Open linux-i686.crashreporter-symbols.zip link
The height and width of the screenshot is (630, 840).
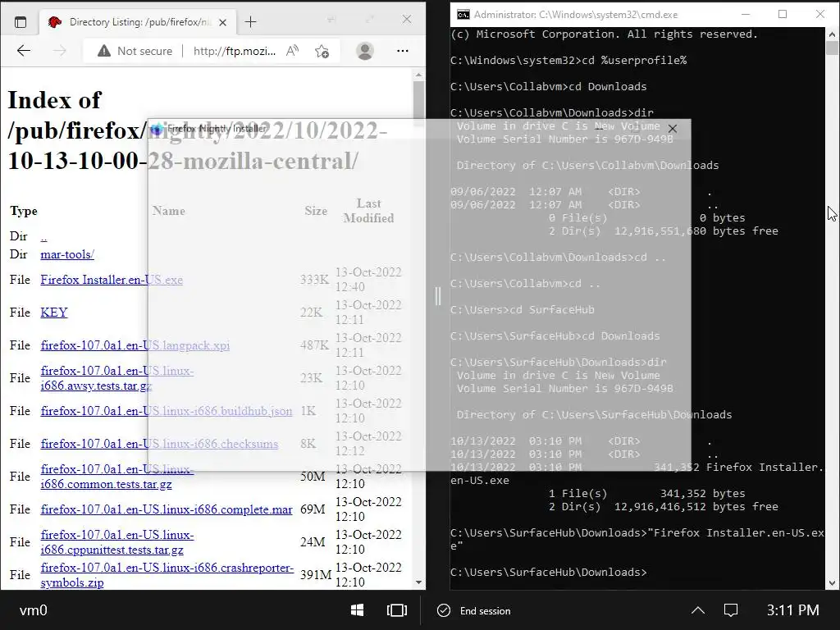pos(167,575)
